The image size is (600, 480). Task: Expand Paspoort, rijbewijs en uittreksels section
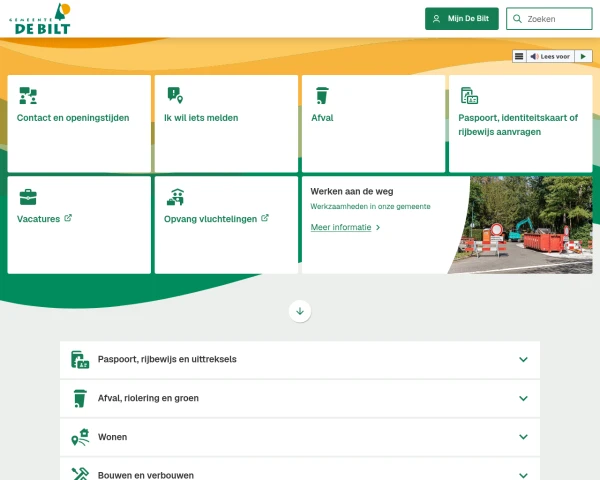tap(300, 360)
